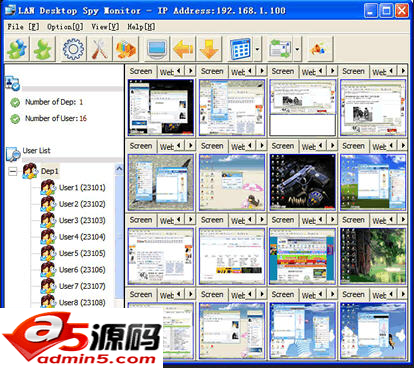Open the File menu
Image resolution: width=414 pixels, height=368 pixels.
[x=23, y=27]
